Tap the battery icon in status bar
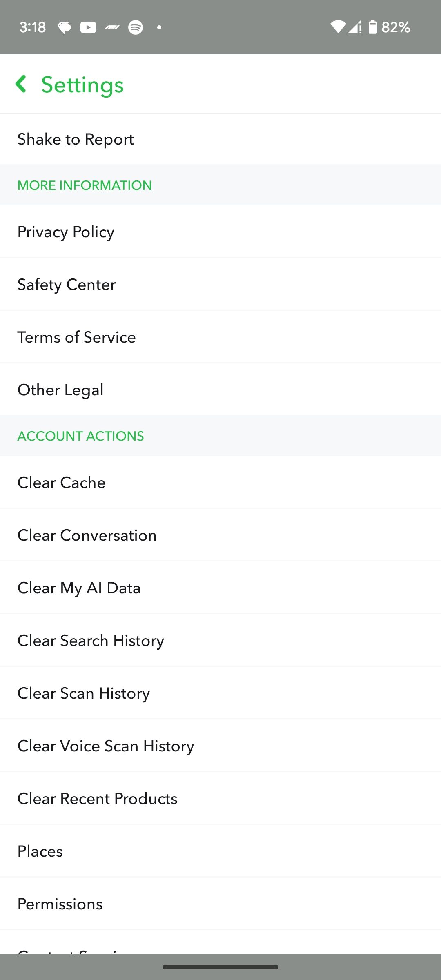The width and height of the screenshot is (441, 980). tap(372, 27)
